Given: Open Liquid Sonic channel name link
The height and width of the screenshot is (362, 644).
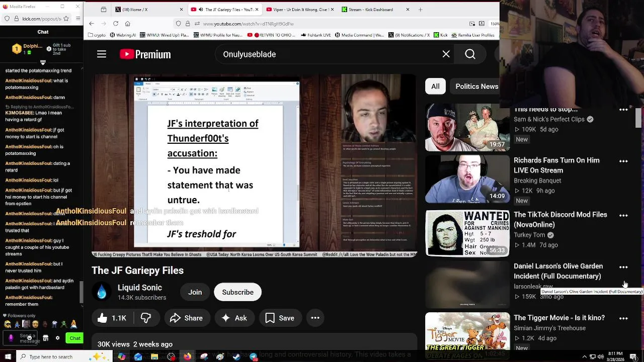Looking at the screenshot, I should click(x=140, y=288).
